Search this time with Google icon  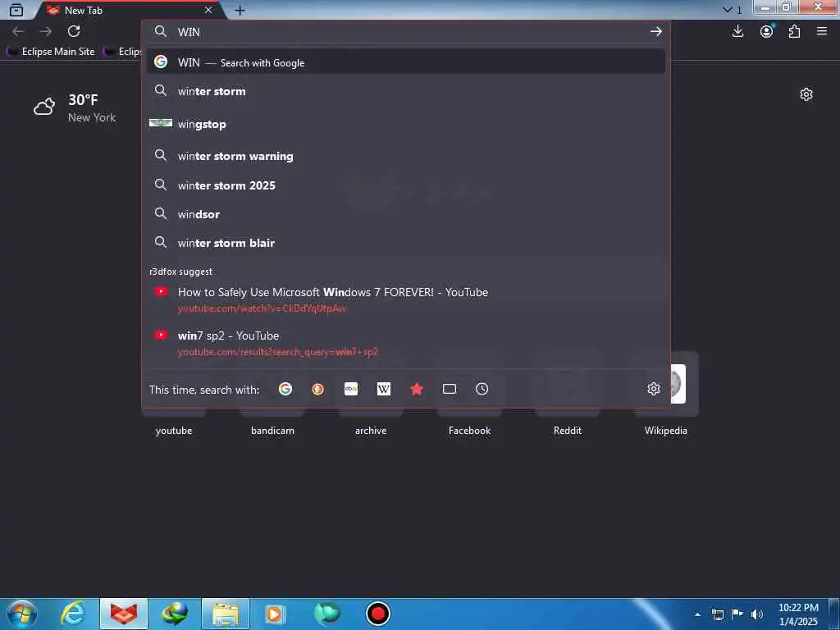point(285,389)
